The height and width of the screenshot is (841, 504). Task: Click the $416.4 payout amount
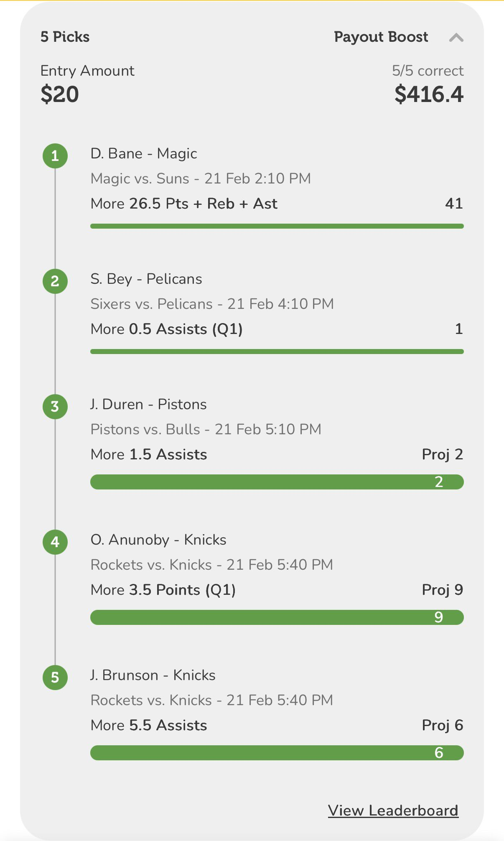429,94
